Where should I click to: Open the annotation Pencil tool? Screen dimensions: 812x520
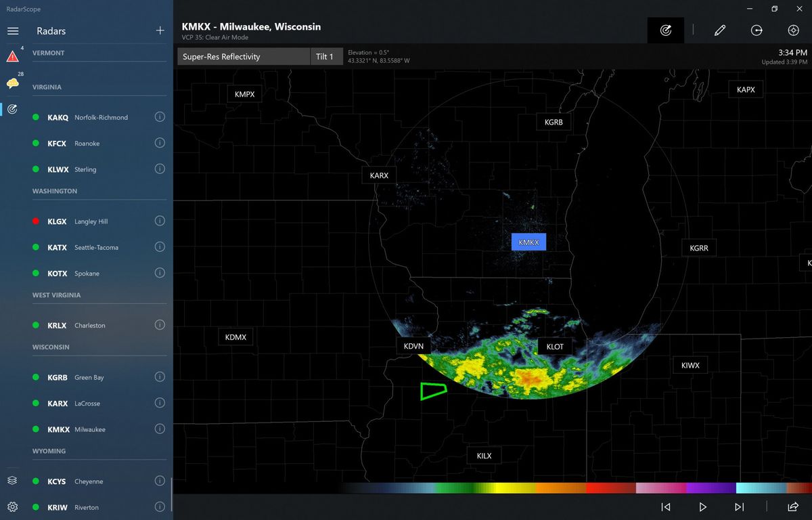click(719, 30)
